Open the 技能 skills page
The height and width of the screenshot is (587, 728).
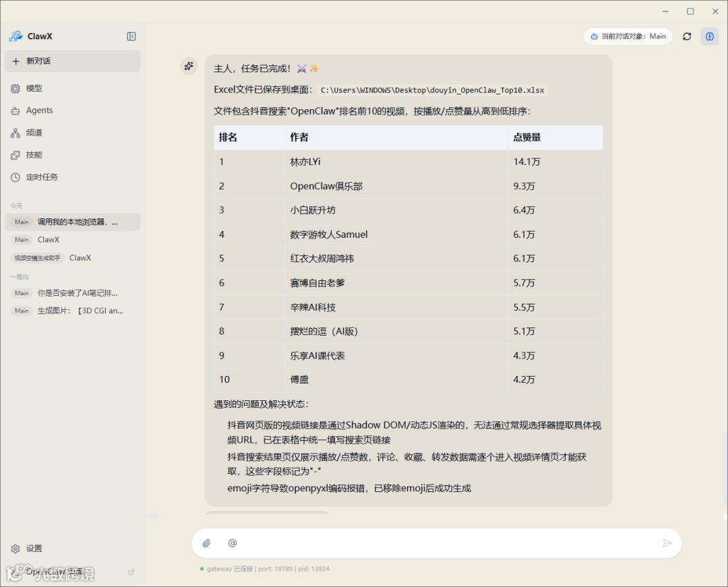(72, 155)
